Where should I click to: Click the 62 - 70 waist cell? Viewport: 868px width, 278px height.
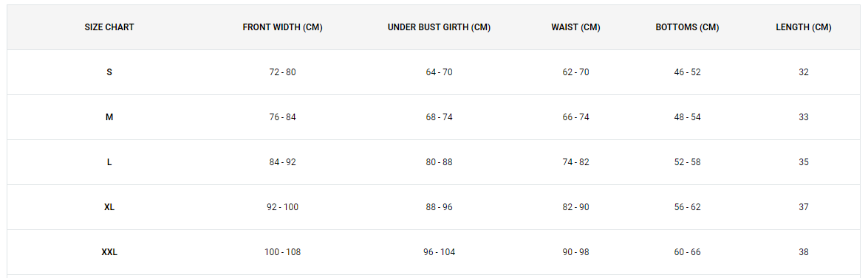click(x=575, y=72)
